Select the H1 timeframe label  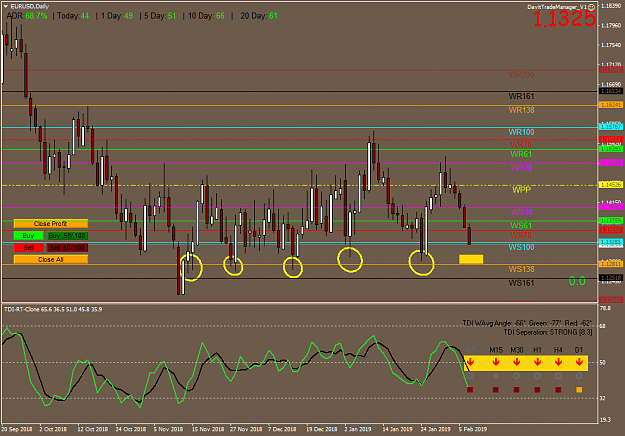[x=537, y=350]
